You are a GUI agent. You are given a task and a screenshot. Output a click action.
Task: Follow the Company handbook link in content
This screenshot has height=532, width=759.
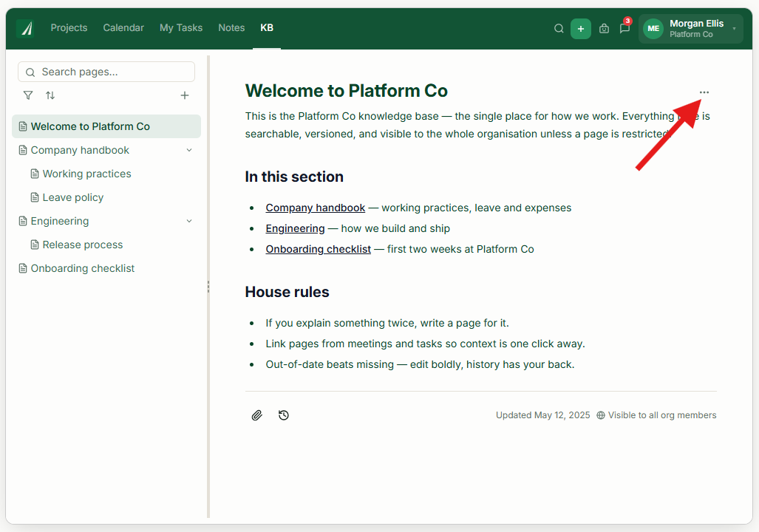coord(315,208)
